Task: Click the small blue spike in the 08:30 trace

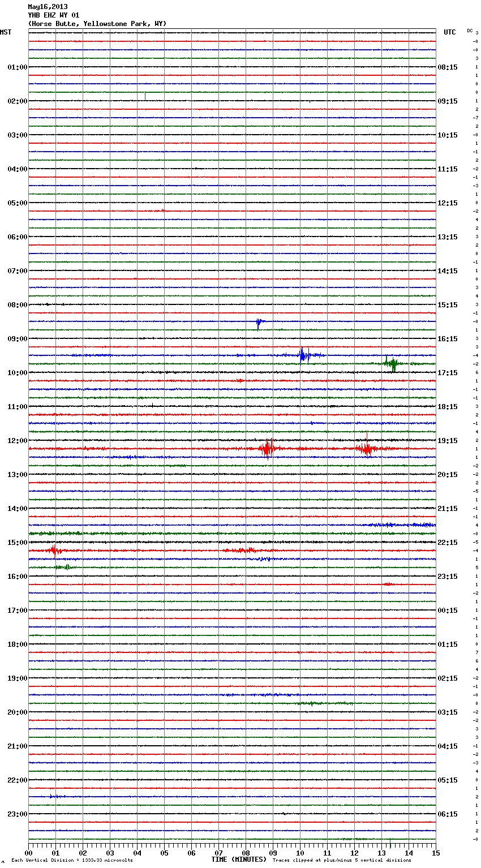Action: pyautogui.click(x=258, y=324)
